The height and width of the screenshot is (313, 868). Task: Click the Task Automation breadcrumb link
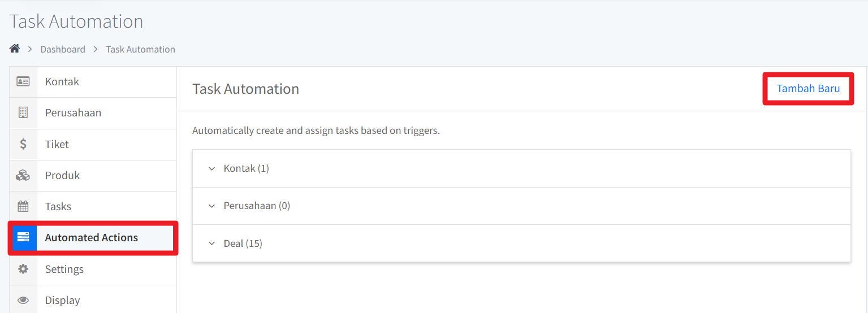coord(140,49)
